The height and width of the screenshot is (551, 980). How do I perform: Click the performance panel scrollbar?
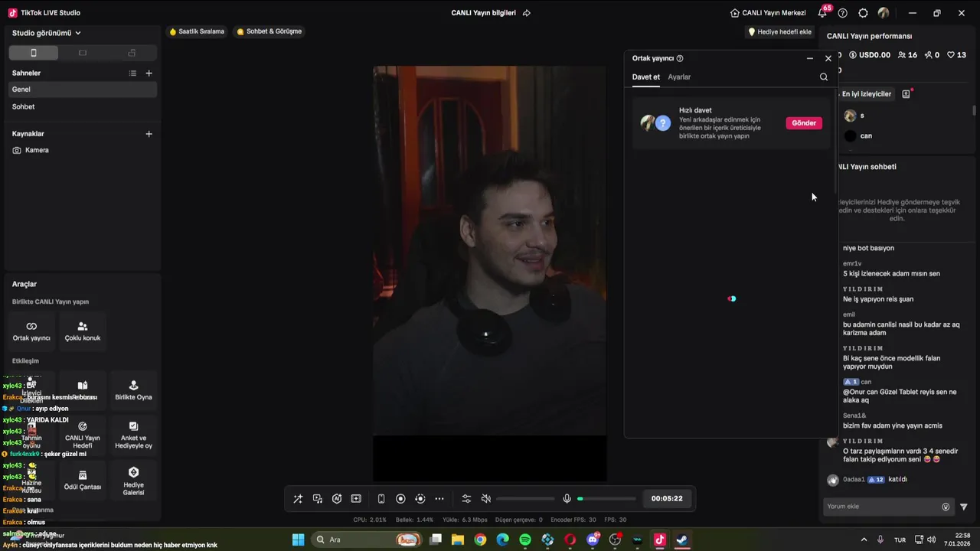(975, 110)
